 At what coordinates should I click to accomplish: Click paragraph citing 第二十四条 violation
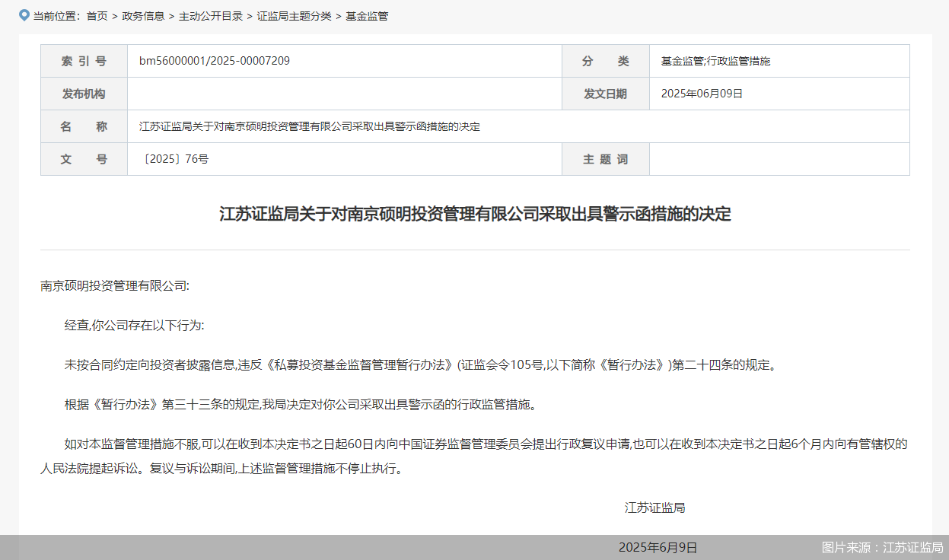421,365
